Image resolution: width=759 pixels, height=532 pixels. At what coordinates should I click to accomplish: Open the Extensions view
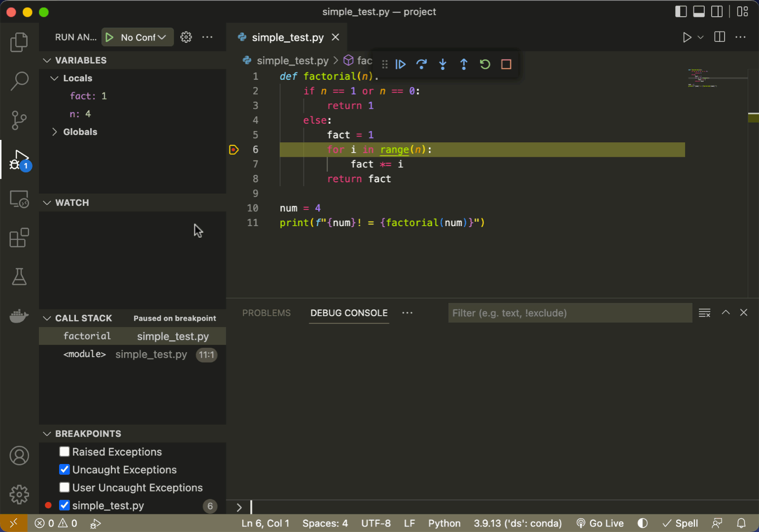click(x=19, y=238)
